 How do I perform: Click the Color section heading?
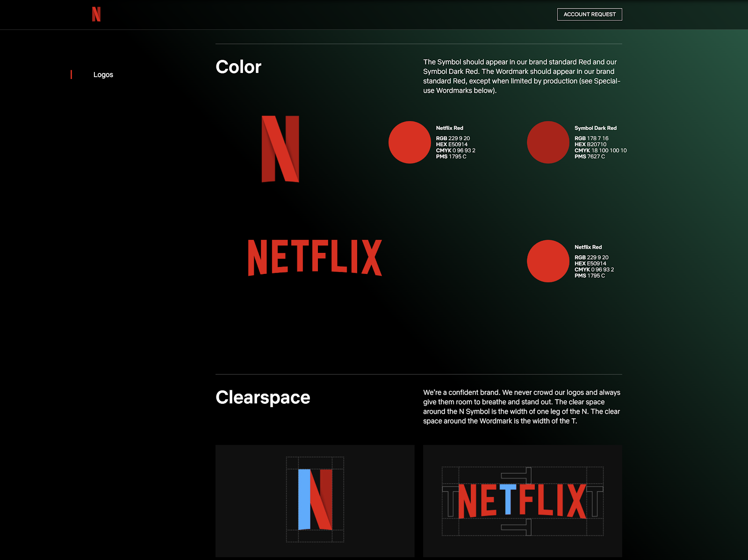238,67
